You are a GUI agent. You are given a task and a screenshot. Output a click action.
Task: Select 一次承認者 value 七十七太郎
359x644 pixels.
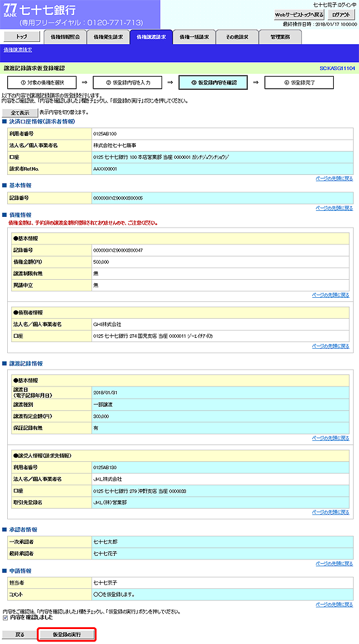click(x=105, y=542)
